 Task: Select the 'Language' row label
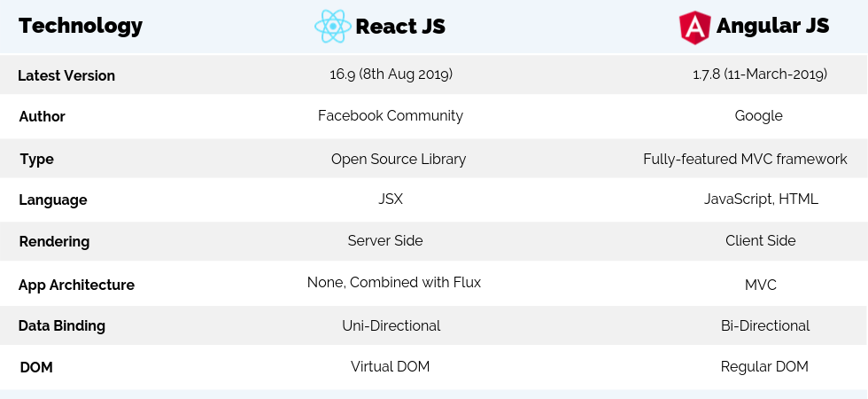53,199
